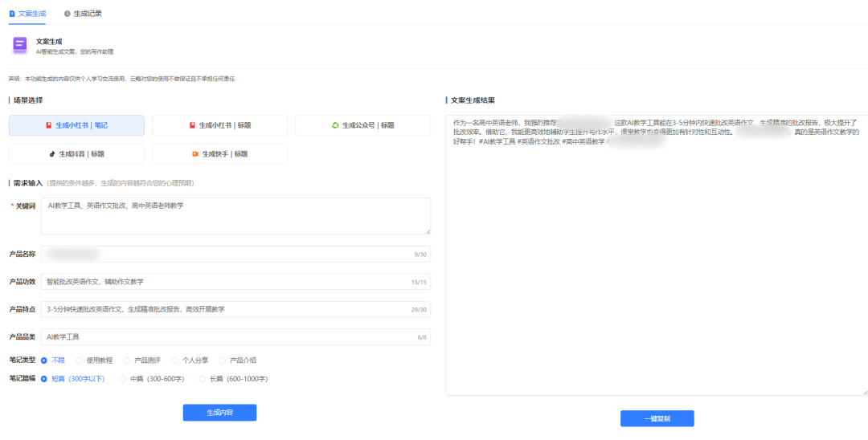Image resolution: width=868 pixels, height=440 pixels.
Task: Click the 一键复制 button
Action: (657, 418)
